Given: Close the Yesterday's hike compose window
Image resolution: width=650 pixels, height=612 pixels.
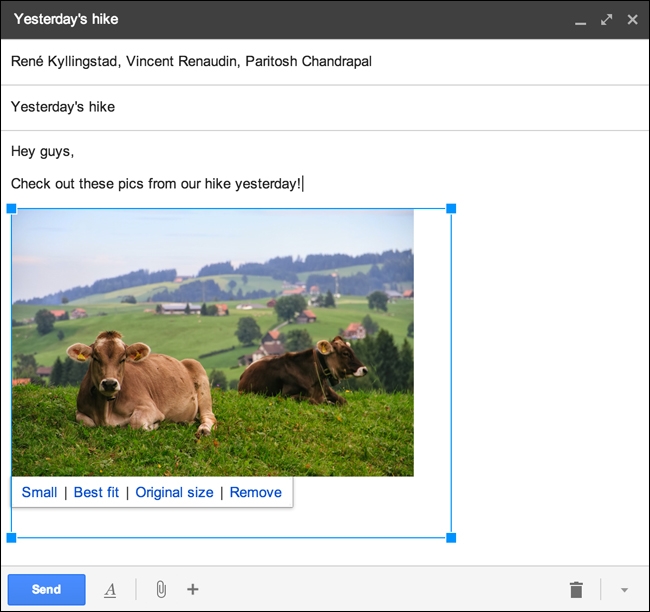Looking at the screenshot, I should [632, 19].
